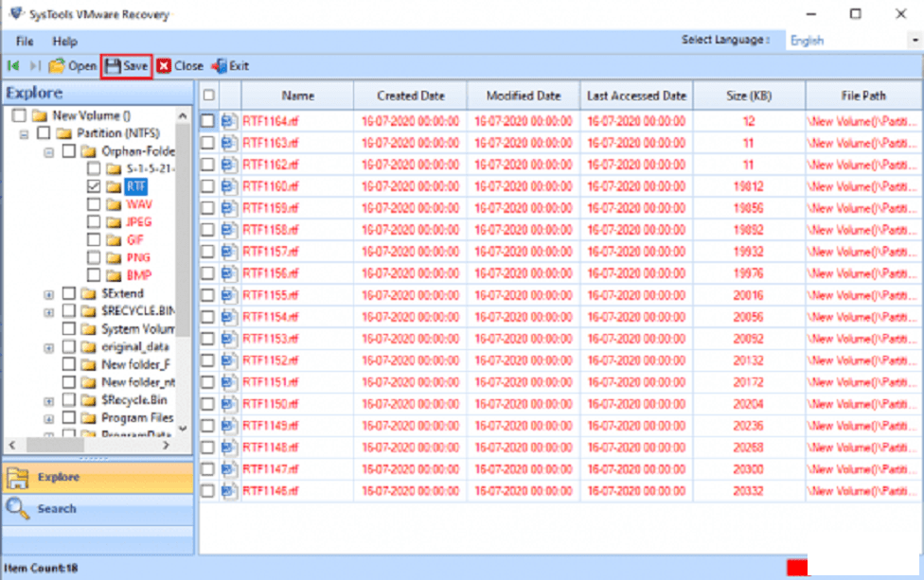Expand the $RECYCLE.BIN tree node
Image resolution: width=924 pixels, height=580 pixels.
coord(49,312)
